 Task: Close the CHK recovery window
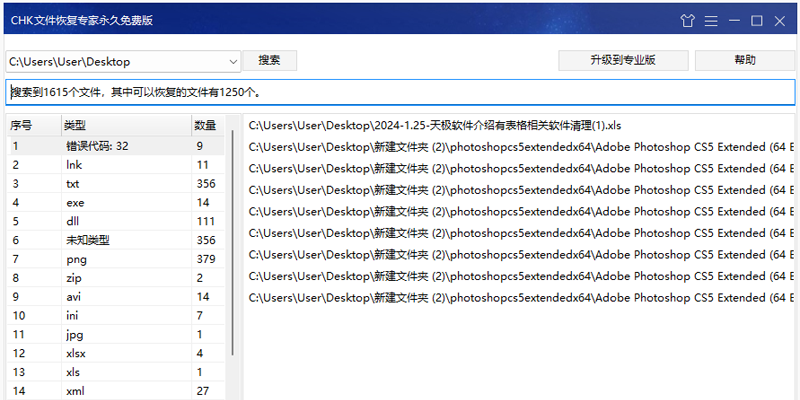click(x=780, y=21)
